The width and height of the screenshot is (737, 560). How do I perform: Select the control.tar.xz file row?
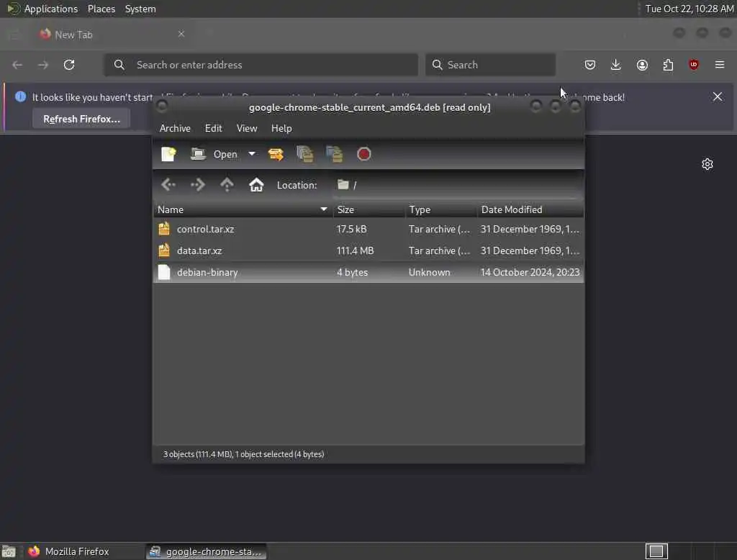[368, 229]
